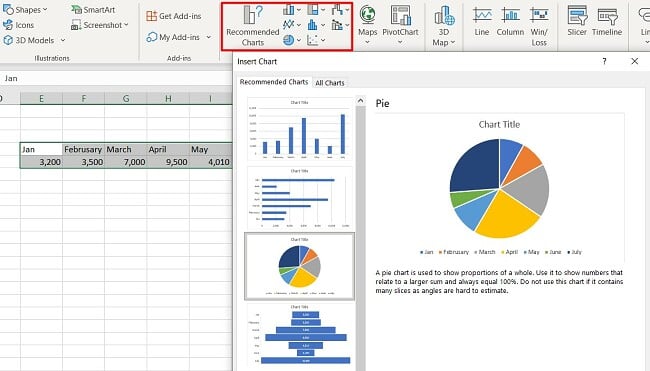Open Insert Chart dialog help

(604, 61)
